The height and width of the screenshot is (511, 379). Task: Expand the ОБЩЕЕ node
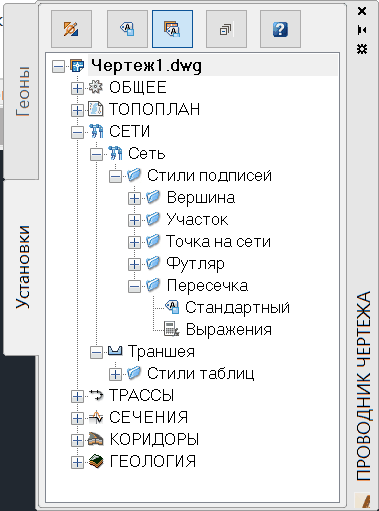click(x=77, y=89)
